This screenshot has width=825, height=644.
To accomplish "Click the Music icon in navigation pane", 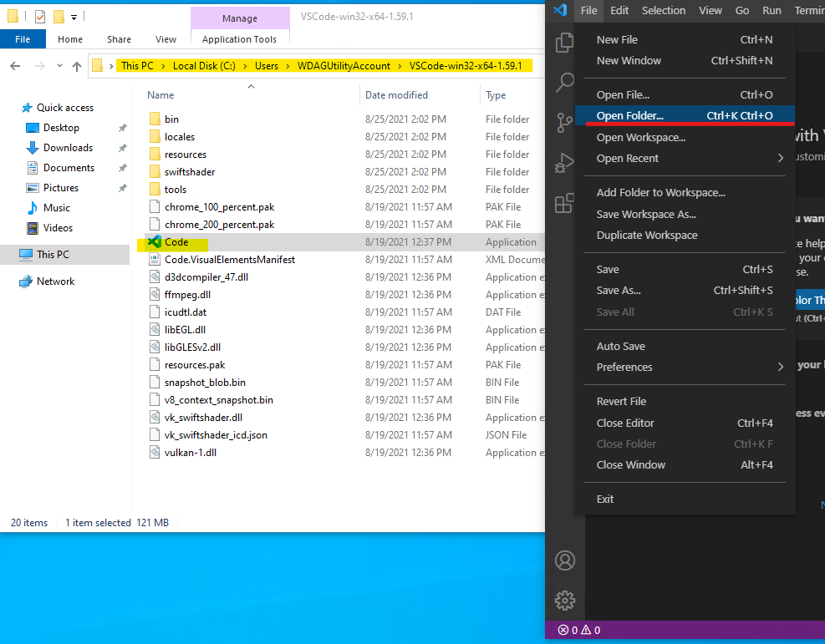I will point(33,208).
